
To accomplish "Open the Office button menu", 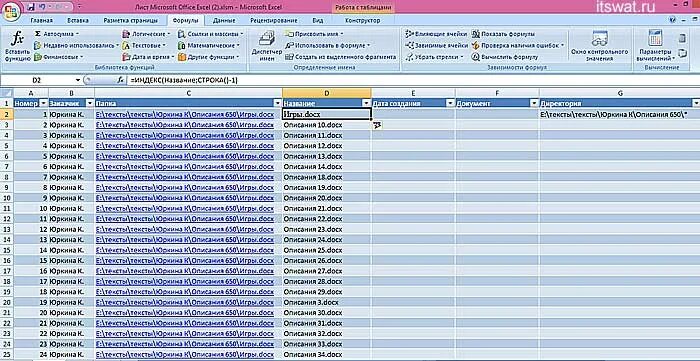I will pyautogui.click(x=11, y=12).
